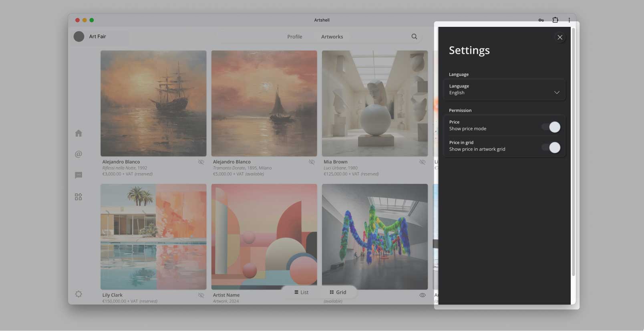Open the colorful installation gallery artwork

click(375, 237)
